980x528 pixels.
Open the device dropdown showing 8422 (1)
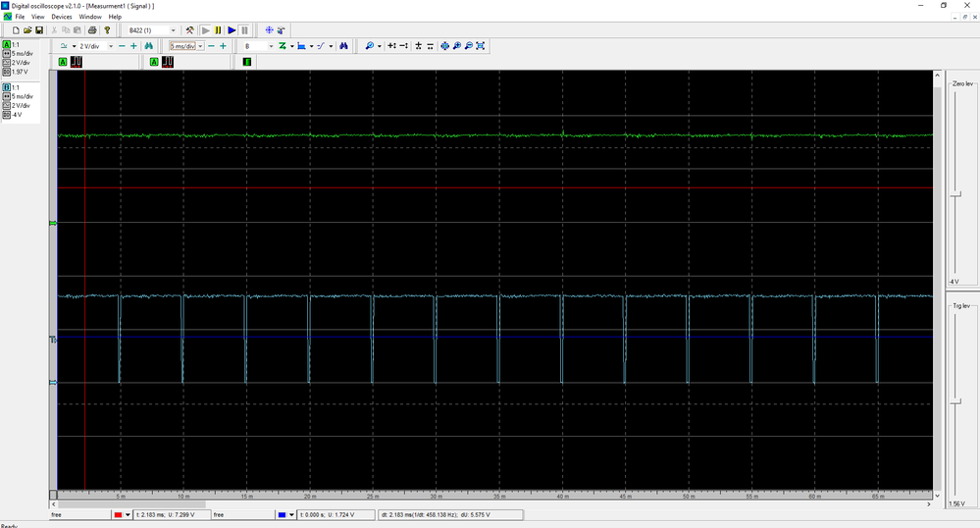152,30
